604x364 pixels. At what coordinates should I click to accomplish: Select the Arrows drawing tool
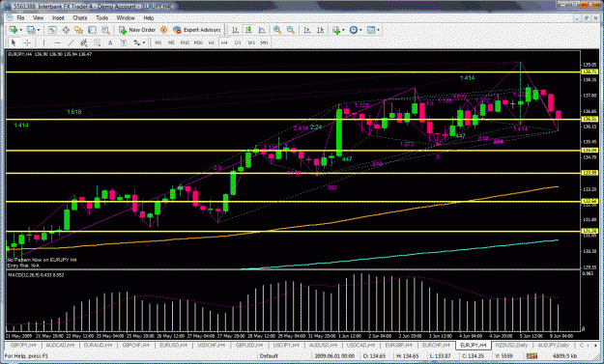tap(137, 42)
